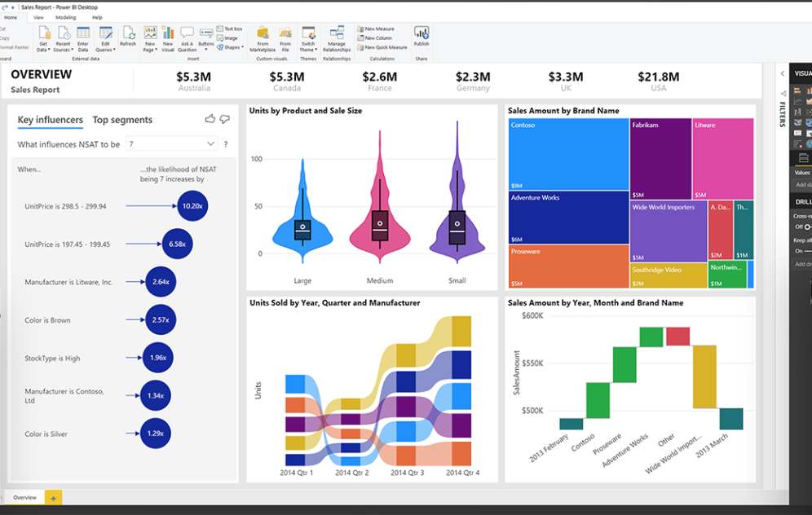Select the 1.29x Color is Silver bubble
The height and width of the screenshot is (515, 812).
click(156, 434)
